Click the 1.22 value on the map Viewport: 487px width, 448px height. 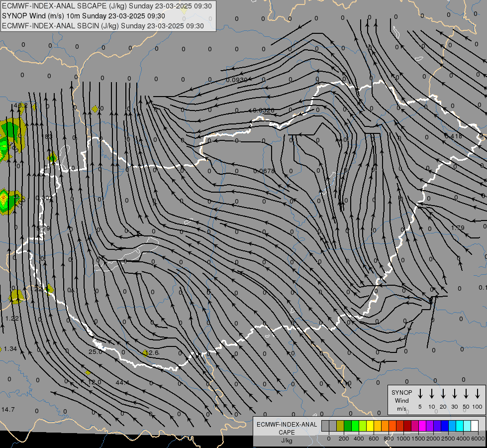(12, 319)
